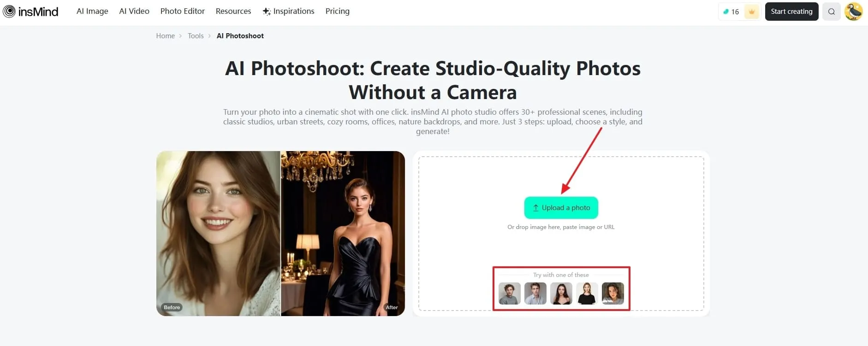This screenshot has height=346, width=868.
Task: Select the long dark-haired woman sample photo
Action: [561, 293]
